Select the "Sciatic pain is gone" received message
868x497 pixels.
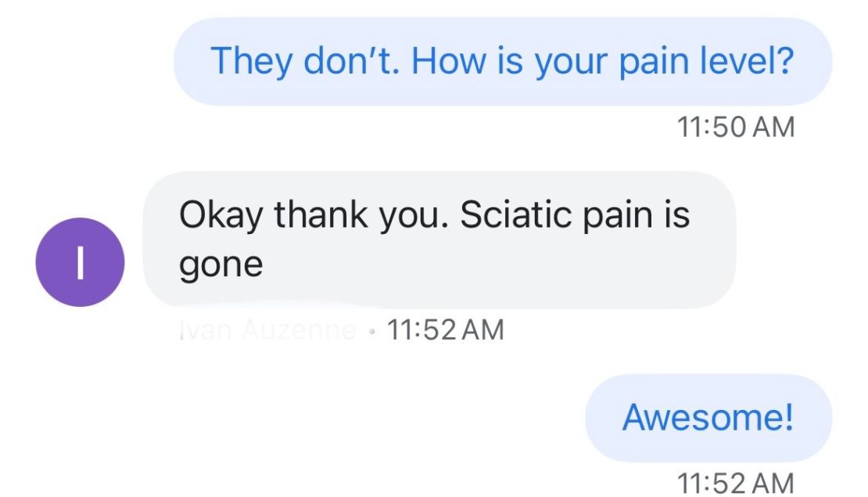(439, 239)
